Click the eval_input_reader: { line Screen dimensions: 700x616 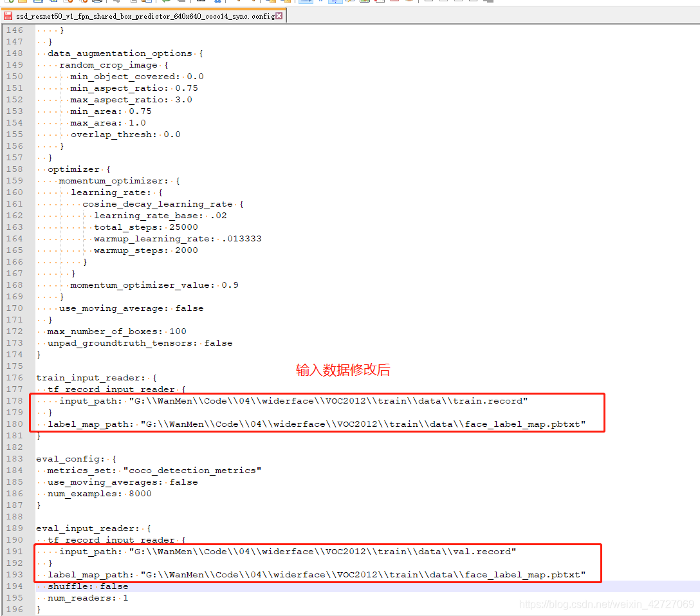[94, 529]
